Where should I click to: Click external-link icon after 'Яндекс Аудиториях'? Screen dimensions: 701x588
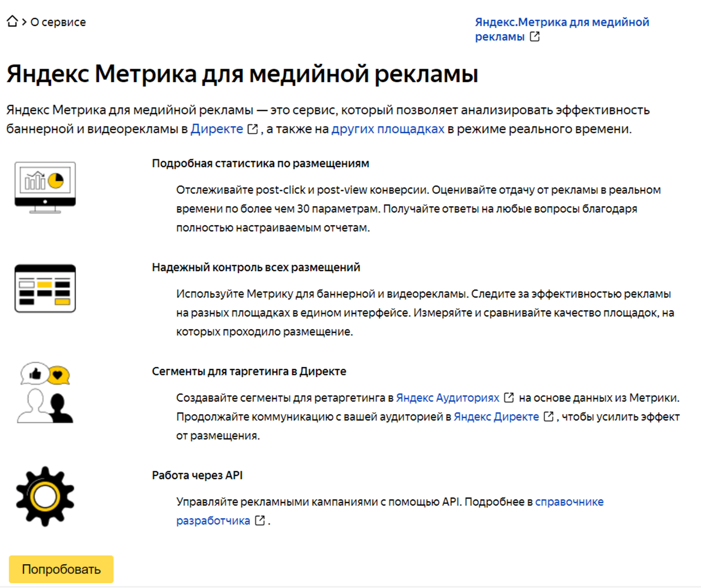click(x=509, y=398)
